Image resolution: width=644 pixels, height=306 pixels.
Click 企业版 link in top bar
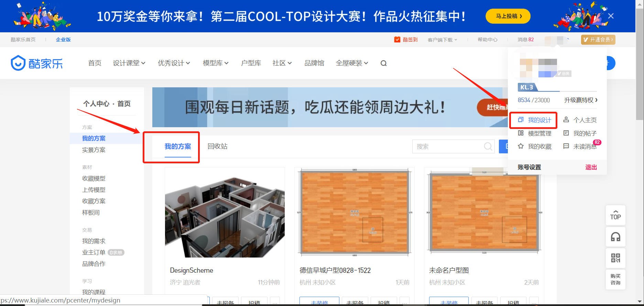63,40
